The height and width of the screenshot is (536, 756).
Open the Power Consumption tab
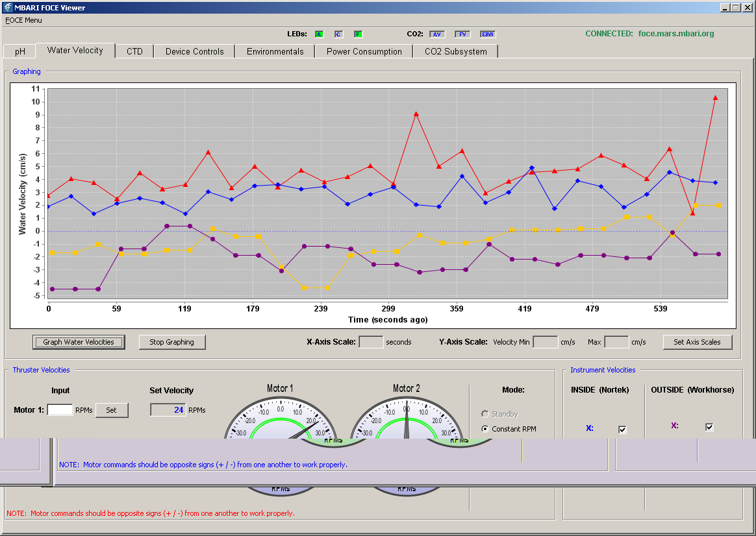coord(364,51)
